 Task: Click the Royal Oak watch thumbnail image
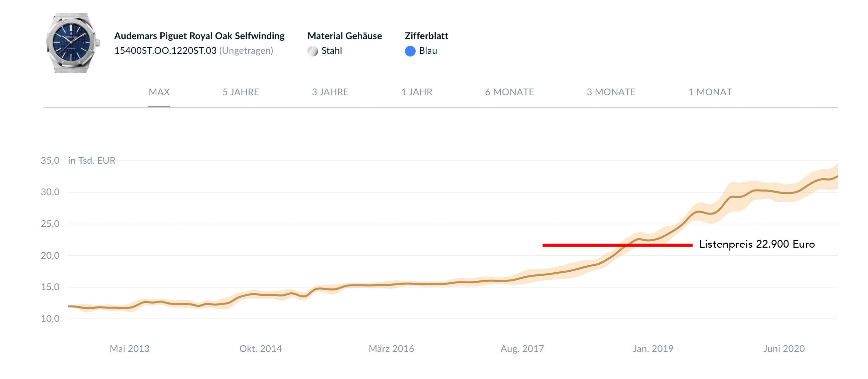73,43
